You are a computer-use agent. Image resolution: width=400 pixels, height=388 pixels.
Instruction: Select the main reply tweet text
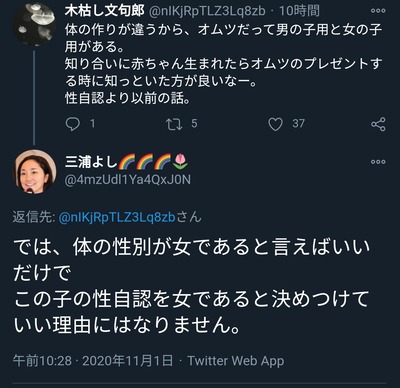coord(192,286)
